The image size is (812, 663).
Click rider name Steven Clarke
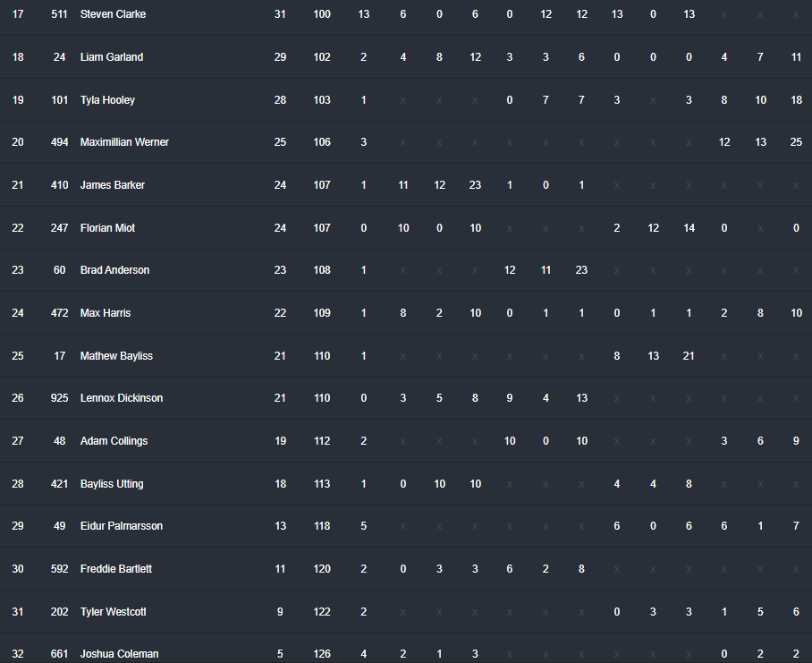(113, 14)
